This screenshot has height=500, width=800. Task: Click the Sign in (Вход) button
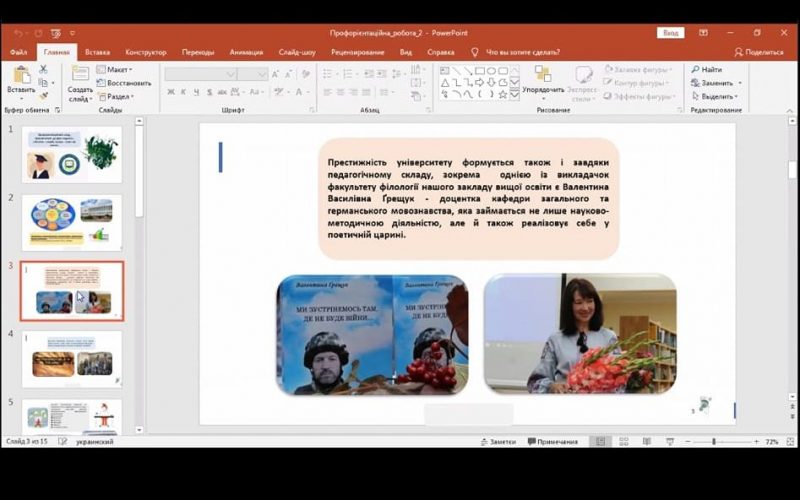(x=670, y=33)
